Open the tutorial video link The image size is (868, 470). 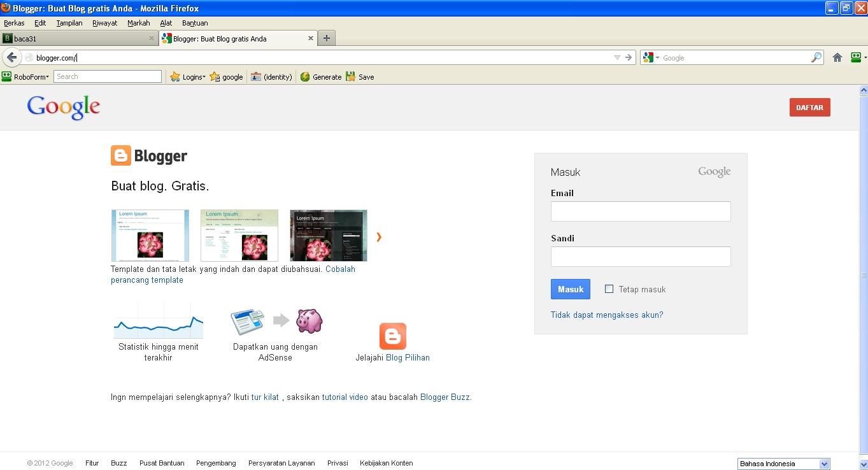345,397
